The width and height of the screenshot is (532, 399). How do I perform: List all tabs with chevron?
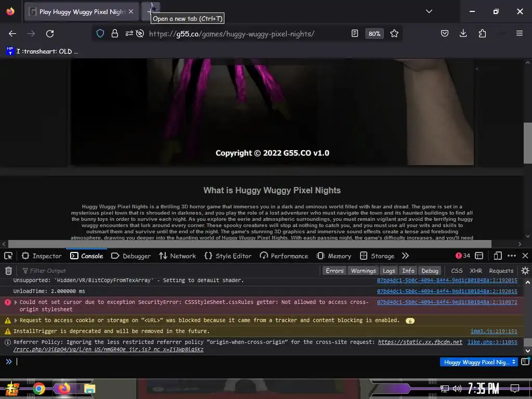(429, 11)
